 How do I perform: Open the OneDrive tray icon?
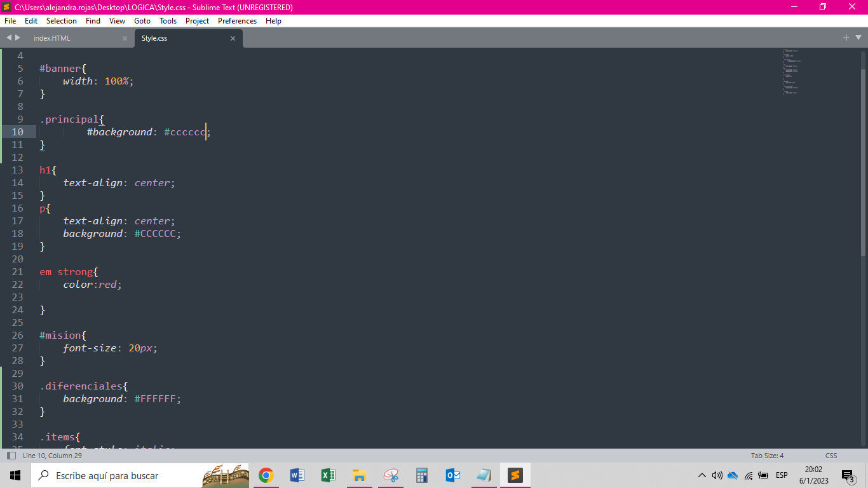coord(733,475)
